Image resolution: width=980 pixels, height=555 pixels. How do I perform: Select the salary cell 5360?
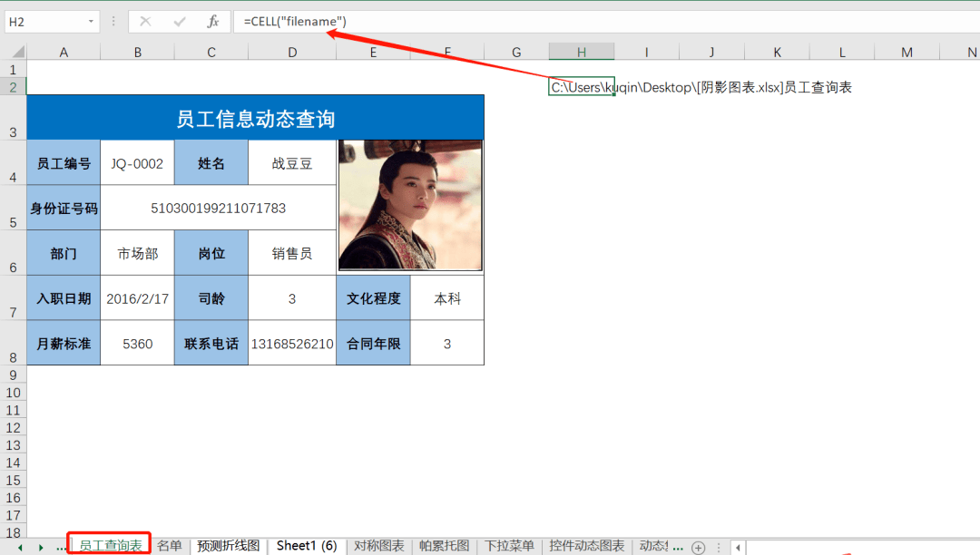coord(138,344)
